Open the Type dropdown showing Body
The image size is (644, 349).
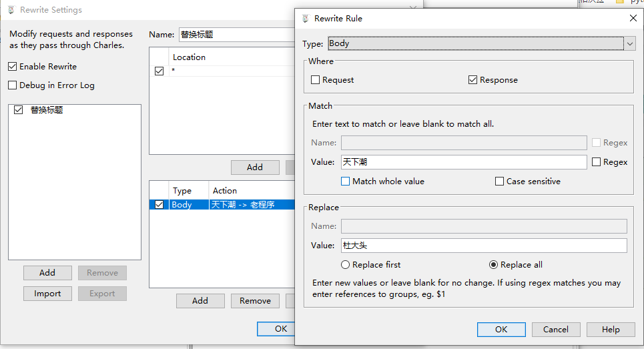(x=630, y=44)
